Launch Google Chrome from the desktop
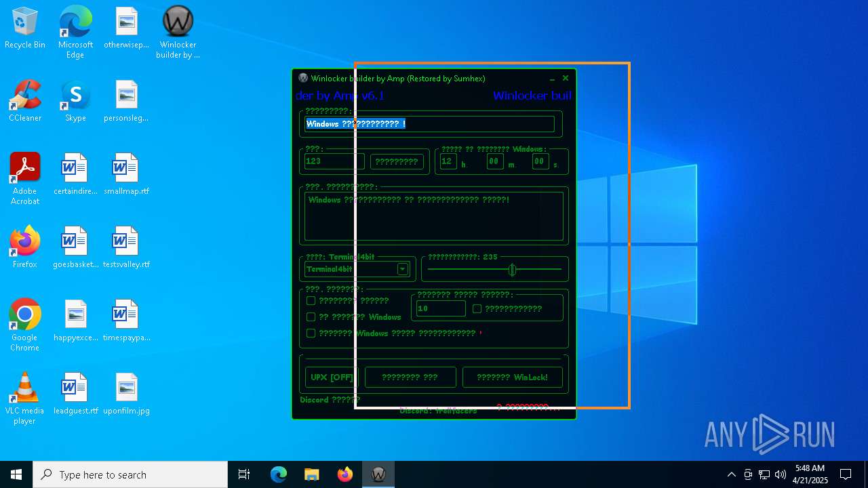 25,325
